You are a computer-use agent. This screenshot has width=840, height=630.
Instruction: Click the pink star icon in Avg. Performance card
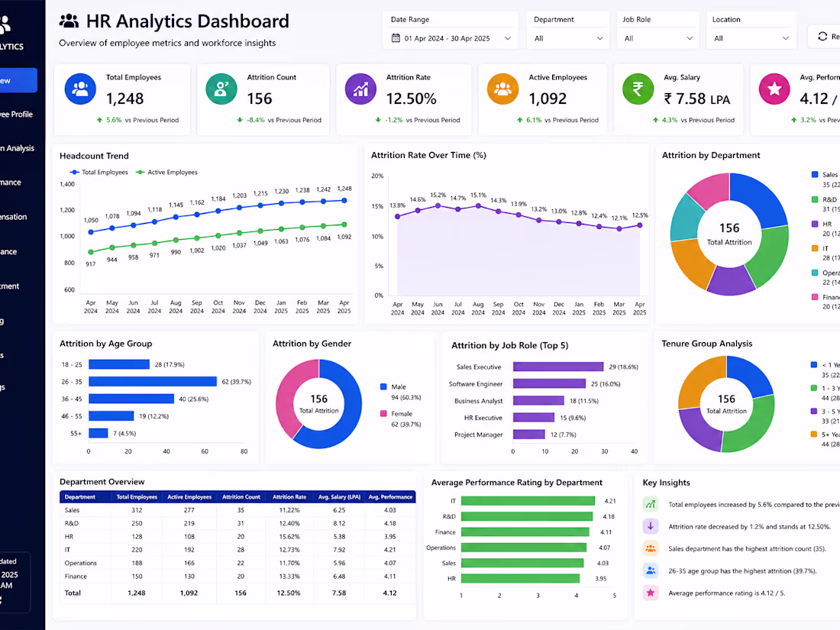[x=774, y=89]
